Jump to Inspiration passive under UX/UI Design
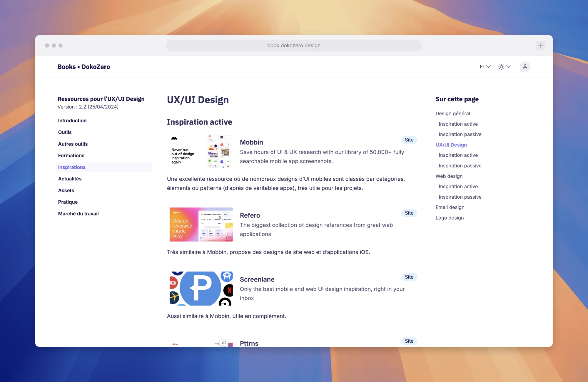The width and height of the screenshot is (588, 382). tap(460, 166)
